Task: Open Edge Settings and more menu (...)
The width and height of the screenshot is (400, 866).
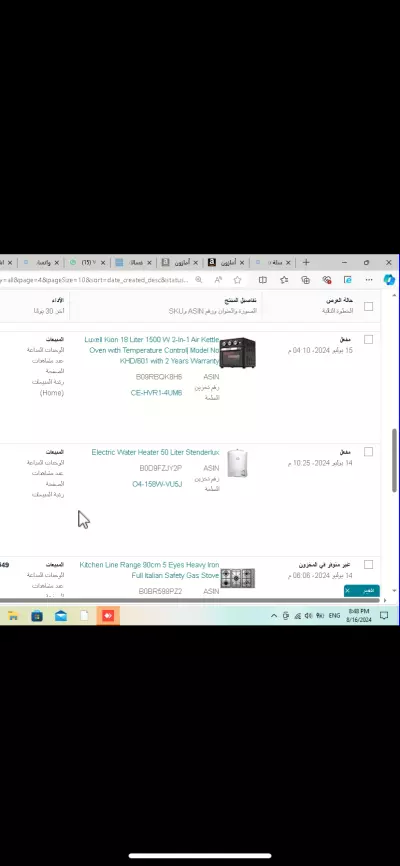Action: [369, 280]
